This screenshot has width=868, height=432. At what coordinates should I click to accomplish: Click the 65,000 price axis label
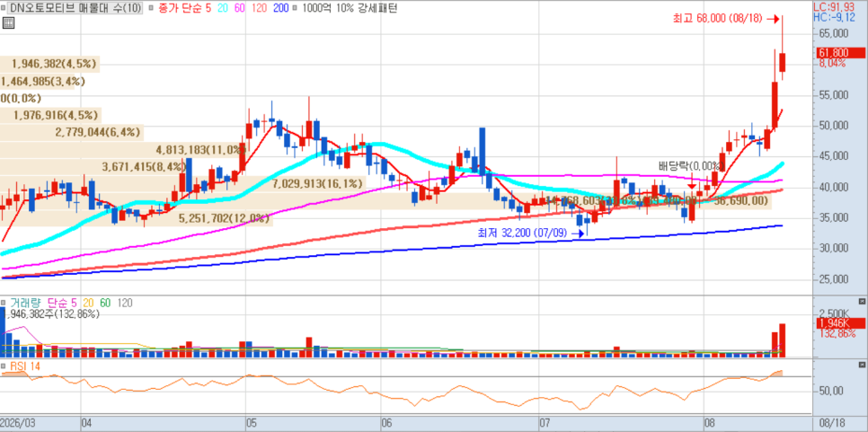coord(833,33)
